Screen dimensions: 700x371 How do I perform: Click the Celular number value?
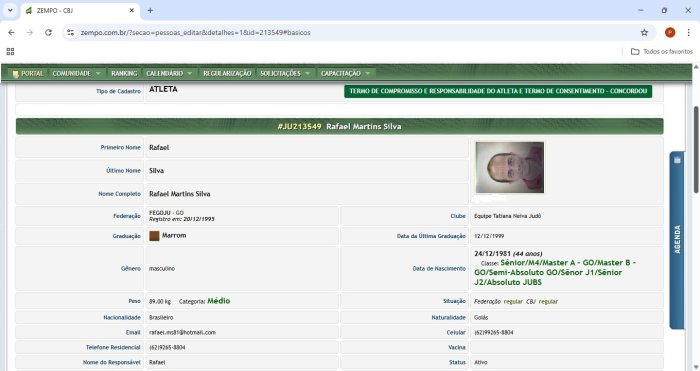click(x=494, y=333)
